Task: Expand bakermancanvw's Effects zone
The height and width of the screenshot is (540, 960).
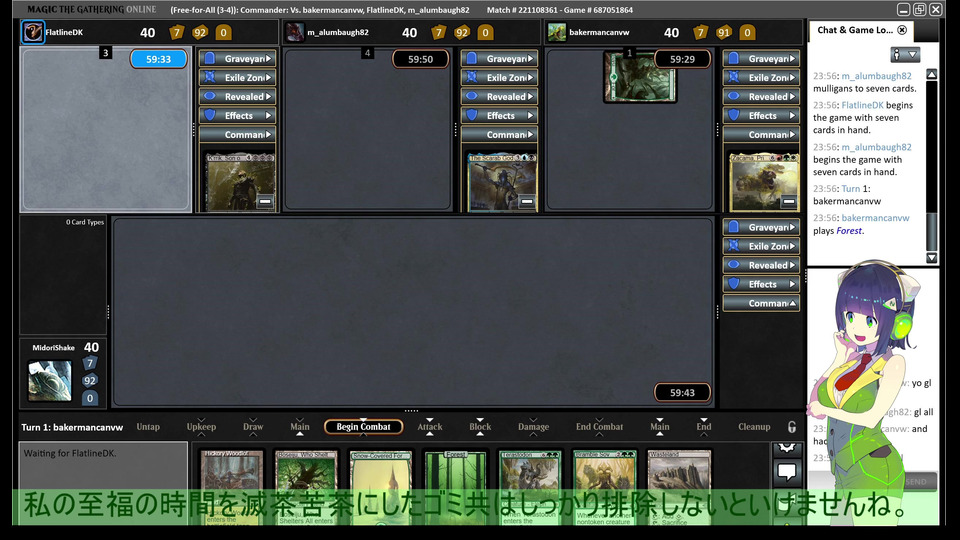Action: pyautogui.click(x=761, y=116)
